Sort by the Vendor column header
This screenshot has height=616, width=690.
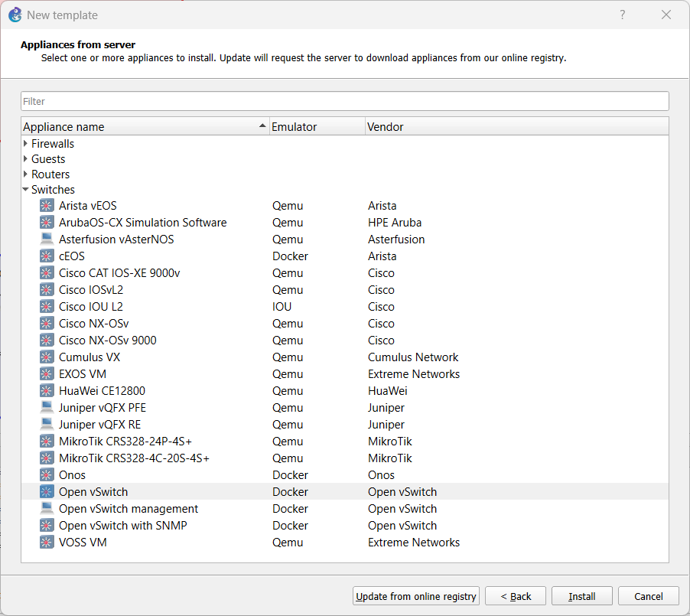tap(516, 127)
